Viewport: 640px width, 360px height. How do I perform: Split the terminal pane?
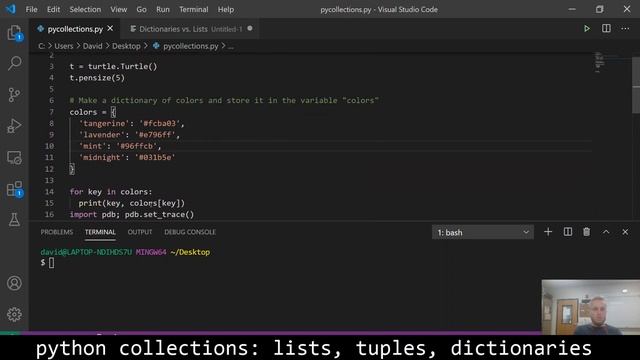[567, 232]
